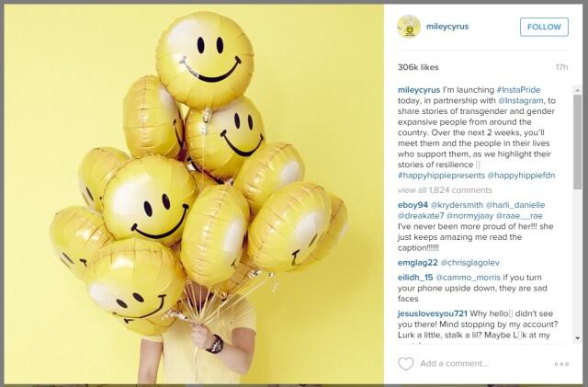Click into the Add a comment field
Screen dimensions: 588x387
pos(484,364)
